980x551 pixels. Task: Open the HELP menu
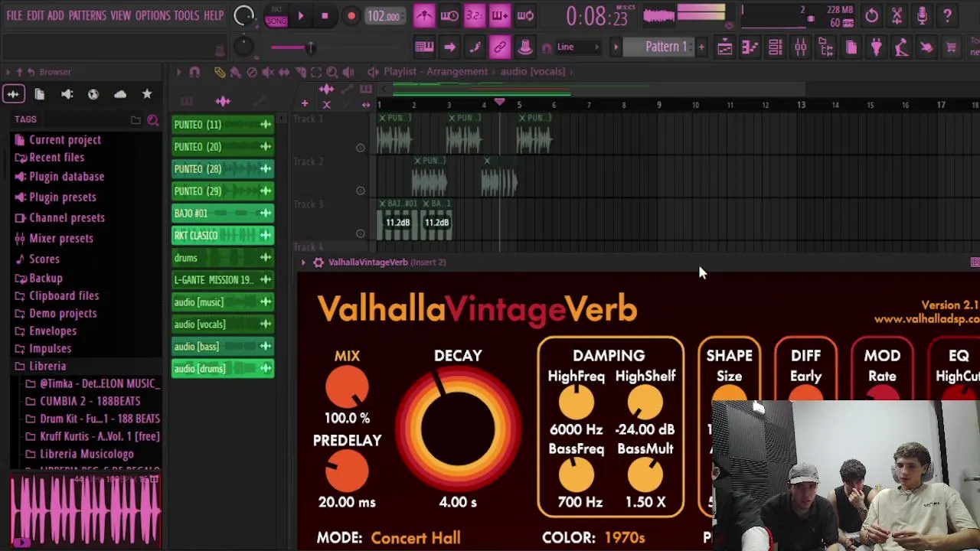point(214,15)
